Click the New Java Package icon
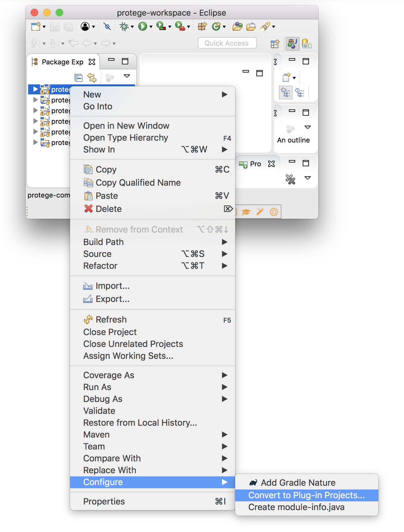This screenshot has width=404, height=532. click(202, 26)
